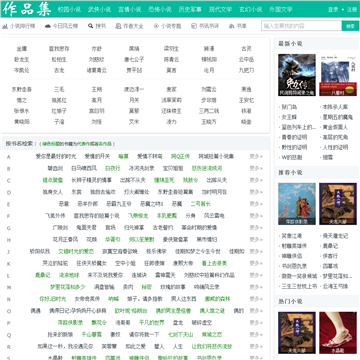The height and width of the screenshot is (360, 360).
Task: Click the 作品集 site logo
Action: 27,9
